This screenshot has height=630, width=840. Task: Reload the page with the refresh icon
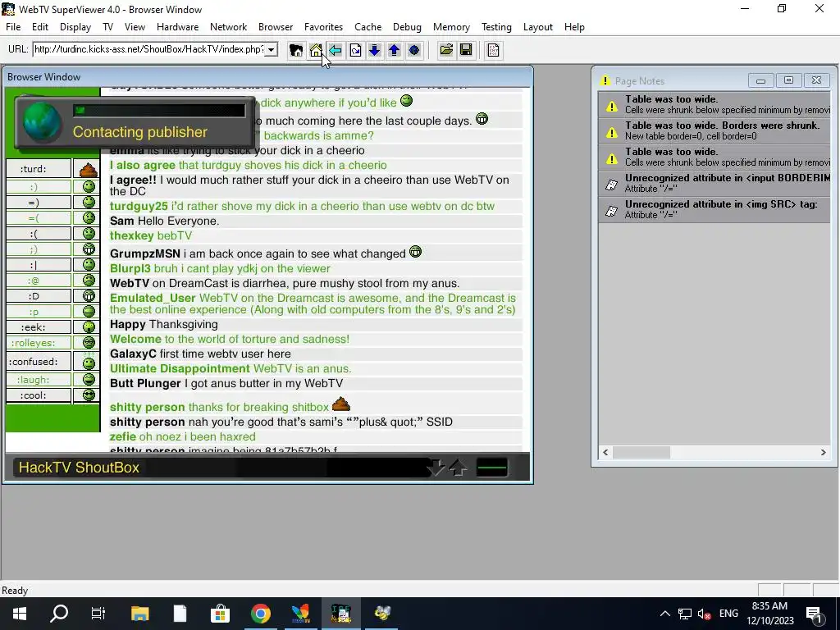click(355, 50)
